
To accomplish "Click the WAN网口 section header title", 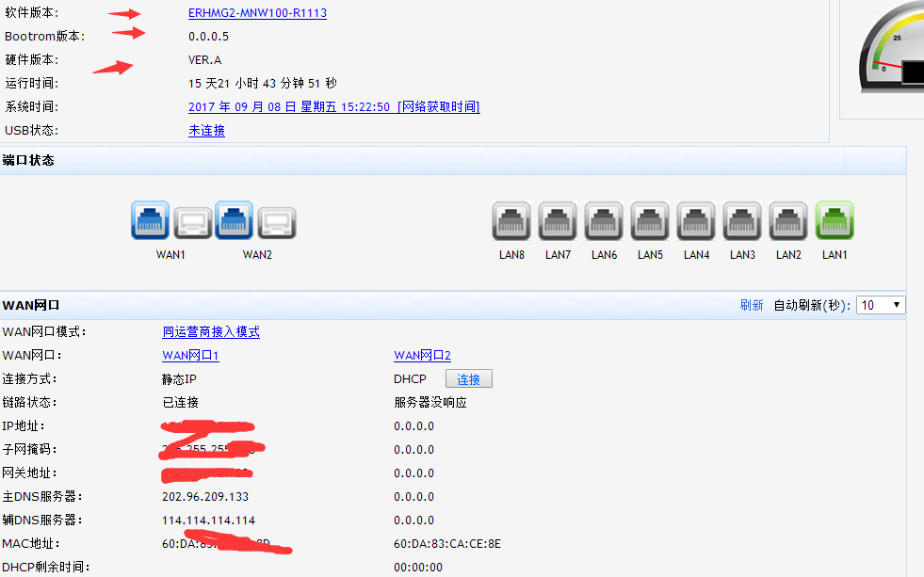I will (x=31, y=306).
